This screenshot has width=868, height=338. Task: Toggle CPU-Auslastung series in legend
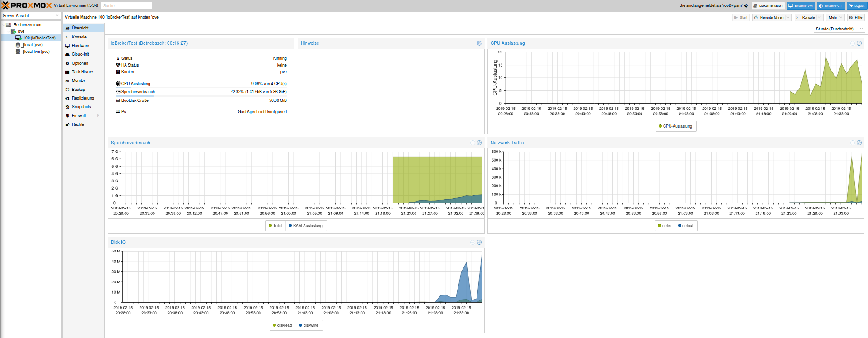[675, 126]
